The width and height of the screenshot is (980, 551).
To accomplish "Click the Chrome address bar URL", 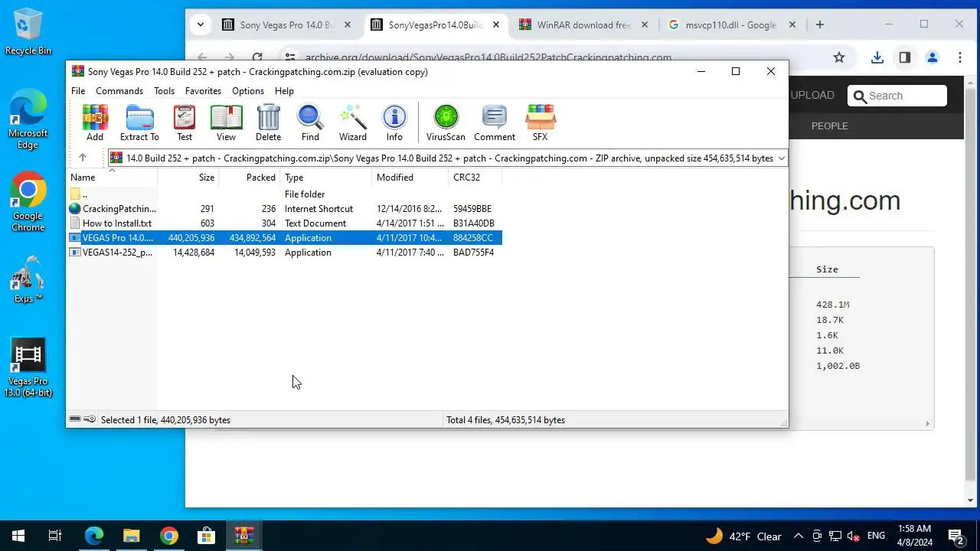I will 488,57.
